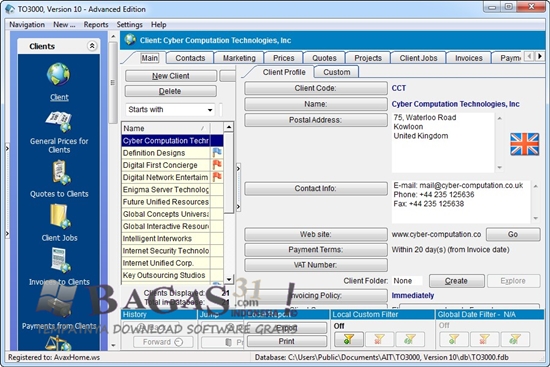Click the Create client folder button
The width and height of the screenshot is (550, 367).
(x=456, y=281)
